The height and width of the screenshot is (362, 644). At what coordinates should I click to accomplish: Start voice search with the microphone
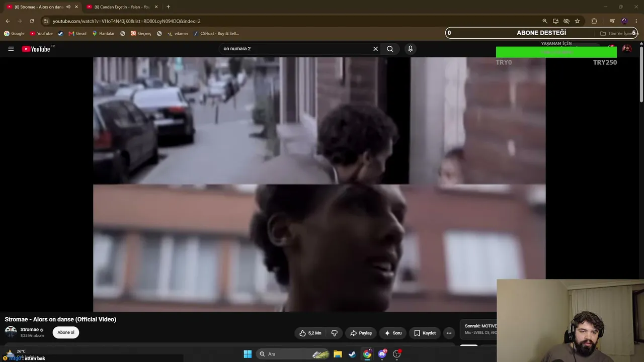click(x=410, y=49)
